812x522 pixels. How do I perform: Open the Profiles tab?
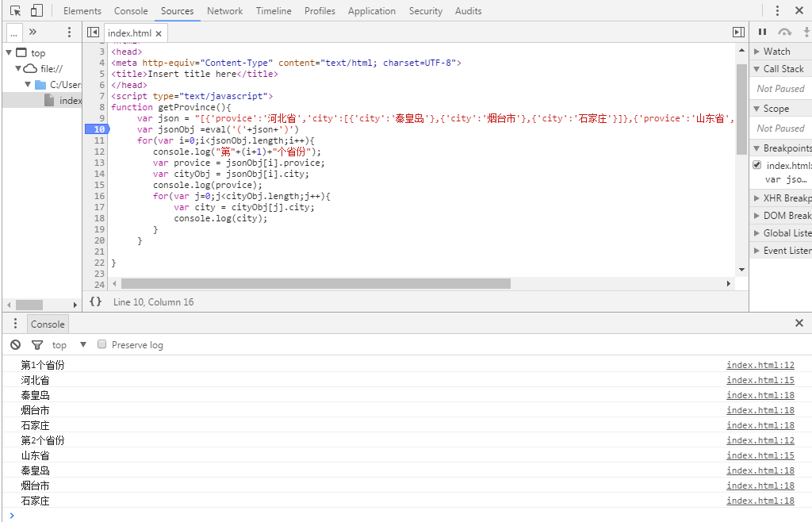tap(320, 11)
